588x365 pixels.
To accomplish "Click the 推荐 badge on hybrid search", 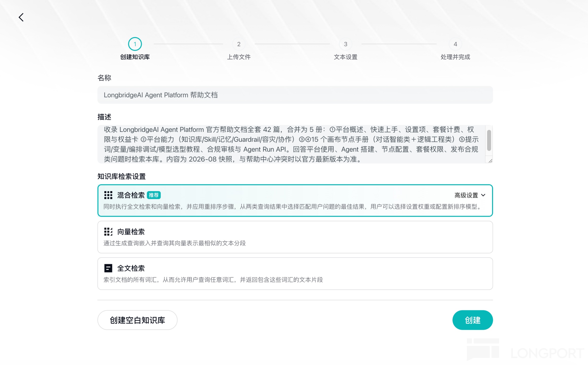I will 154,195.
